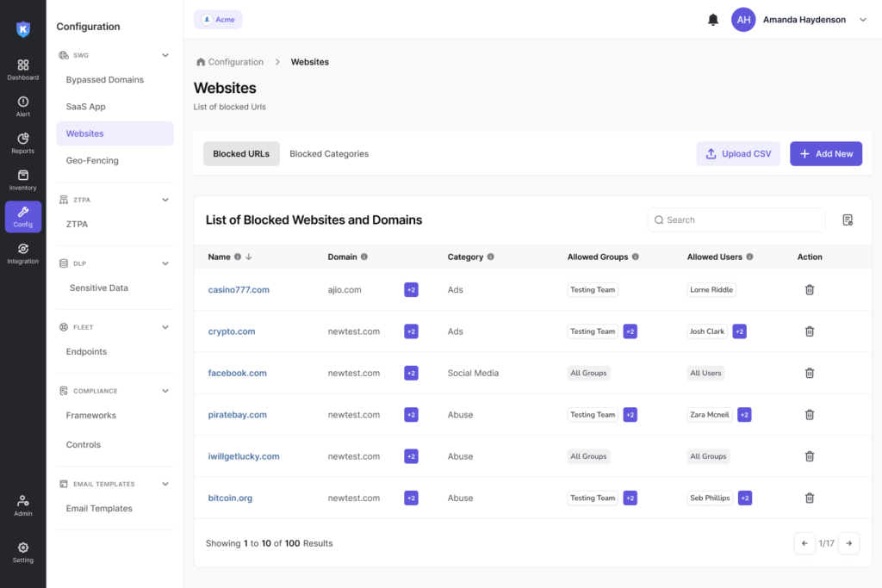Click the export list icon beside Search
Viewport: 882px width, 588px height.
(x=848, y=220)
